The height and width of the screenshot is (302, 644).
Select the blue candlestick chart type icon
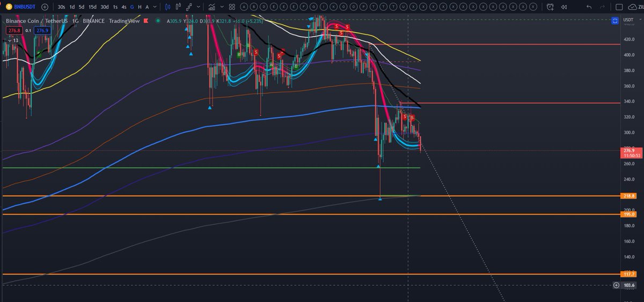(x=167, y=7)
